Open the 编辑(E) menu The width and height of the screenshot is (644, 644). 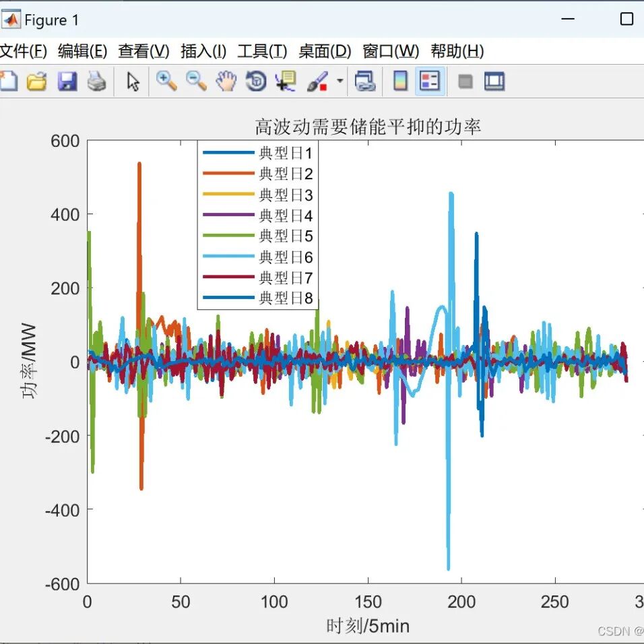tap(83, 51)
